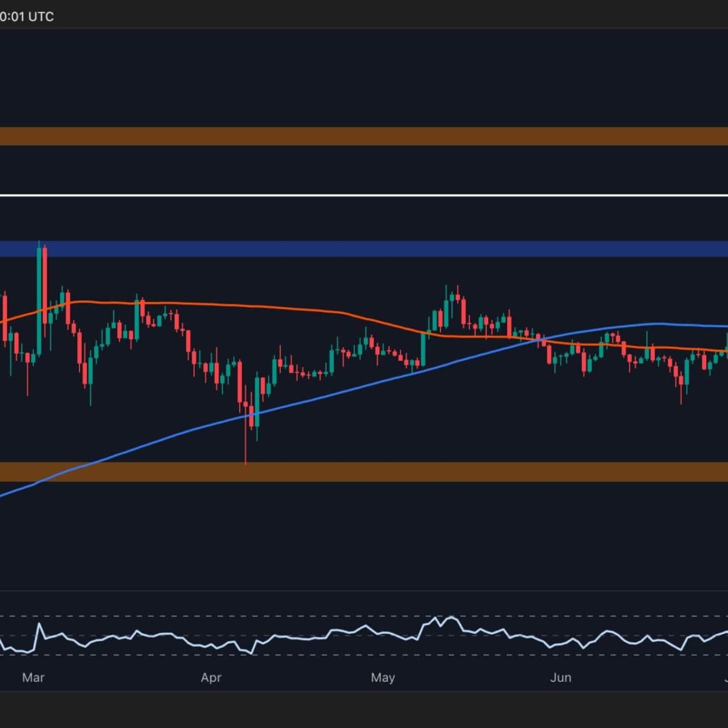This screenshot has width=728, height=728.
Task: Click the "Mar" date label on time axis
Action: [33, 677]
